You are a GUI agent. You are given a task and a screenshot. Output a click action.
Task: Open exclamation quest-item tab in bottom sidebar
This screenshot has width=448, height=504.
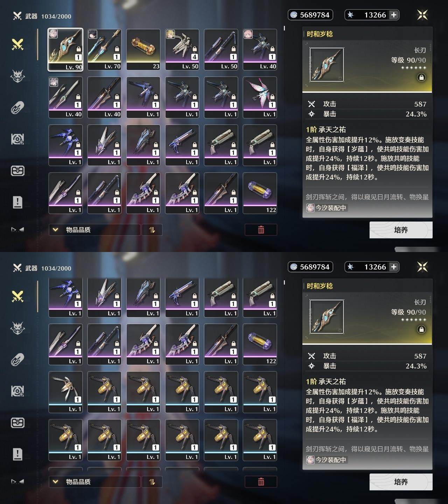click(x=17, y=454)
